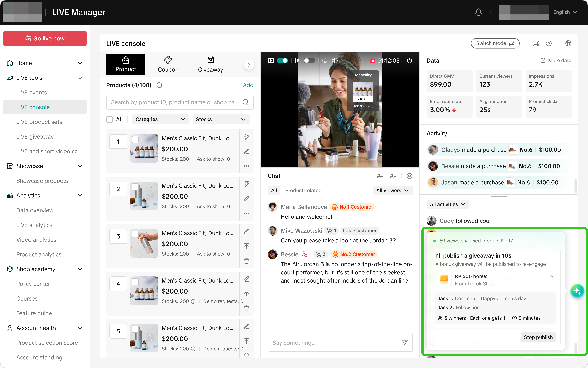Enter fullscreen console view
Screen dimensions: 588x368
pyautogui.click(x=535, y=43)
